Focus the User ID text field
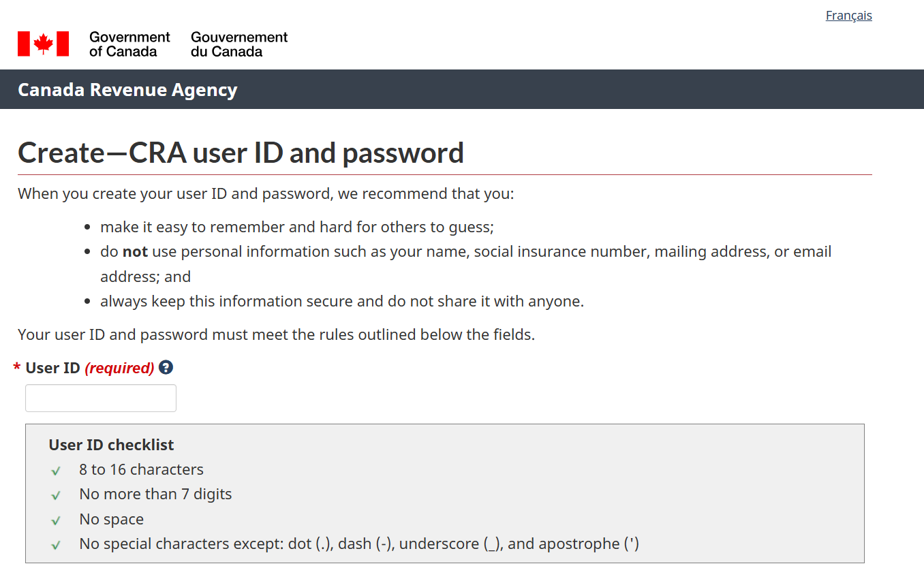The width and height of the screenshot is (924, 566). point(101,398)
